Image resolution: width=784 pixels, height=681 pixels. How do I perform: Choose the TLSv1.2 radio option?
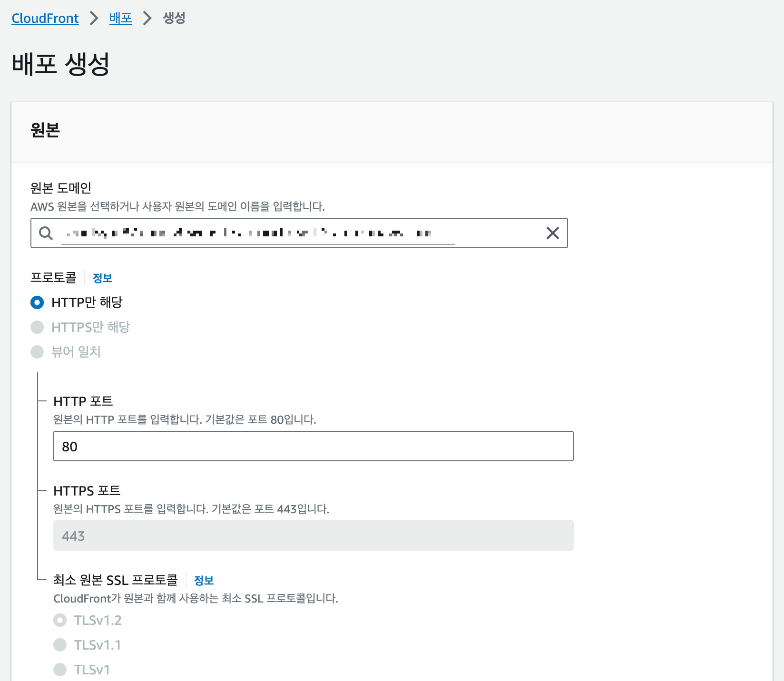pos(60,620)
